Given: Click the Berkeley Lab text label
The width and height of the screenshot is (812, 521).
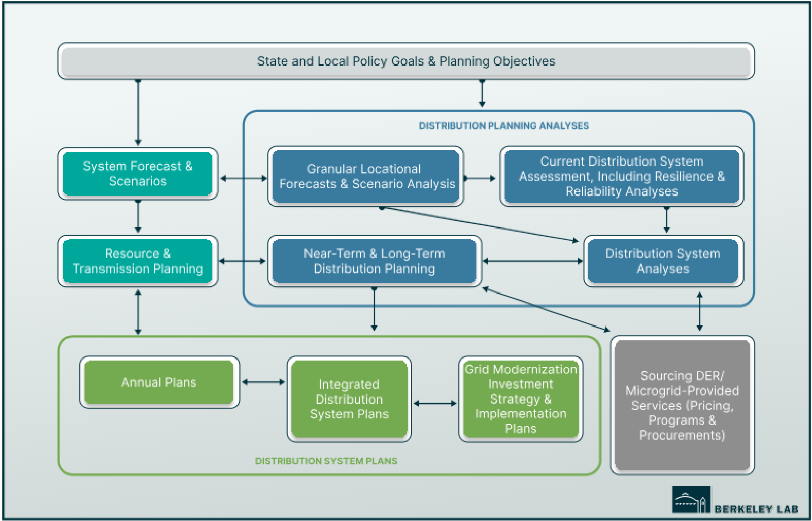Looking at the screenshot, I should [x=756, y=509].
